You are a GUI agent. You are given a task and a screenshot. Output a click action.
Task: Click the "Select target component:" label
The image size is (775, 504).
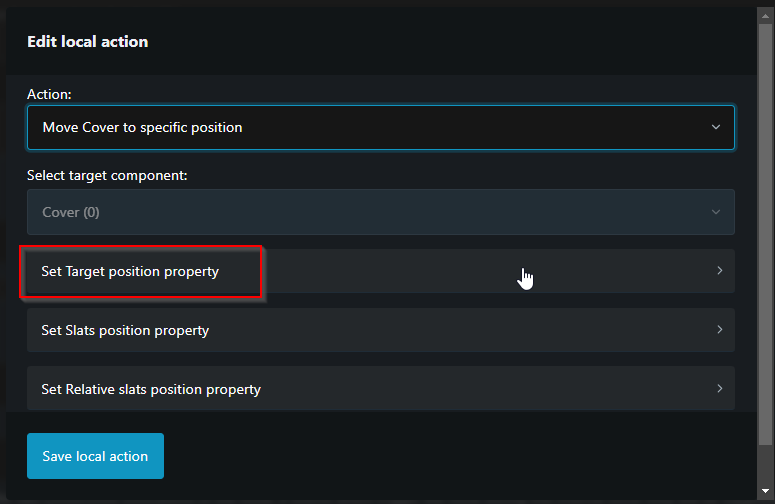(x=107, y=175)
